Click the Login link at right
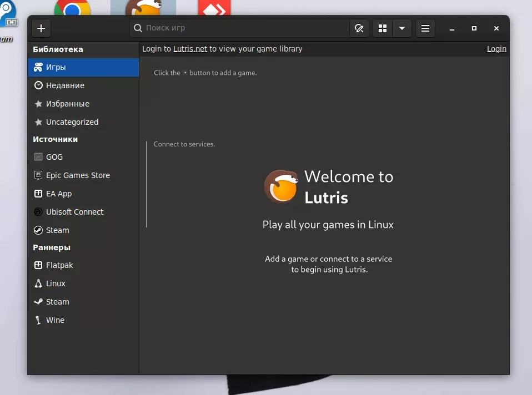The image size is (532, 395). tap(496, 49)
